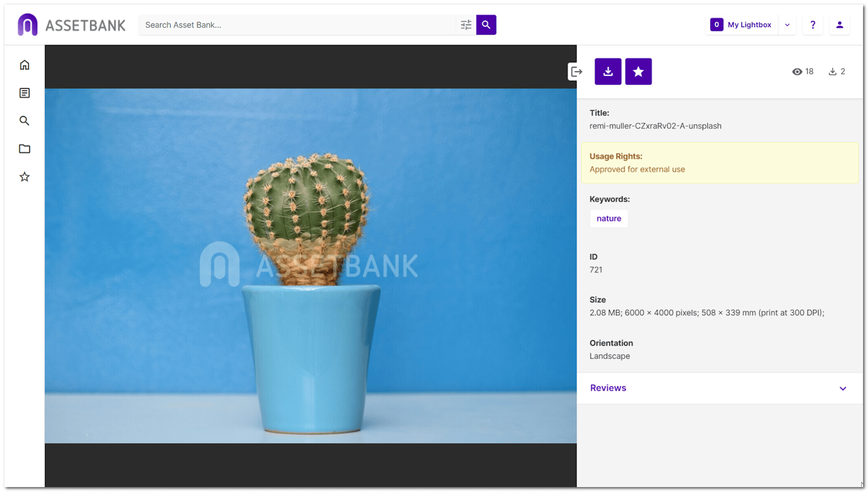The height and width of the screenshot is (492, 868).
Task: Click the nature keyword tag
Action: [x=609, y=219]
